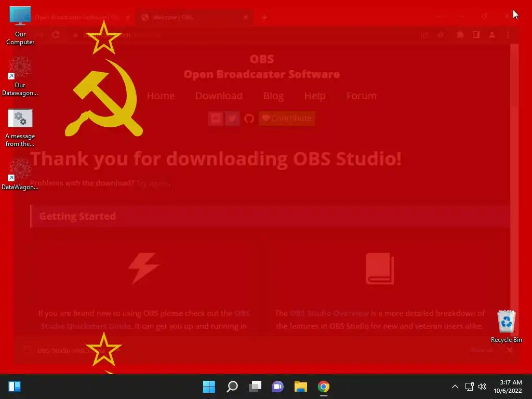The image size is (532, 399).
Task: Bookmark this page with the star icon
Action: click(441, 35)
